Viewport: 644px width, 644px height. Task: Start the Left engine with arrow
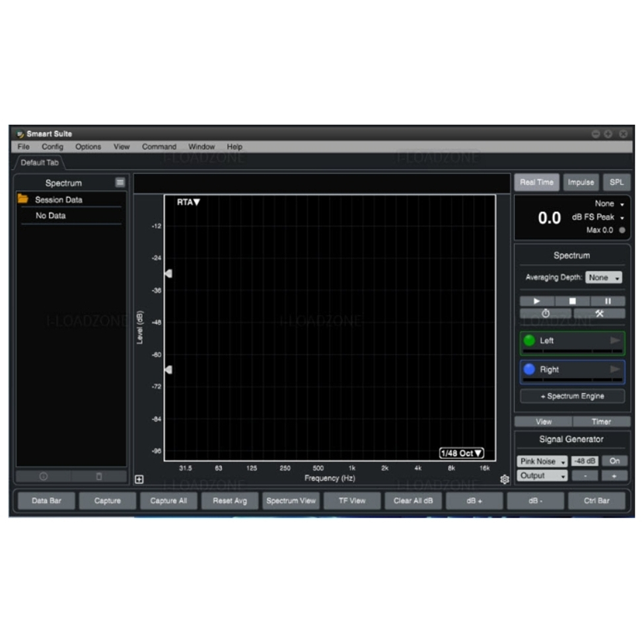[615, 340]
